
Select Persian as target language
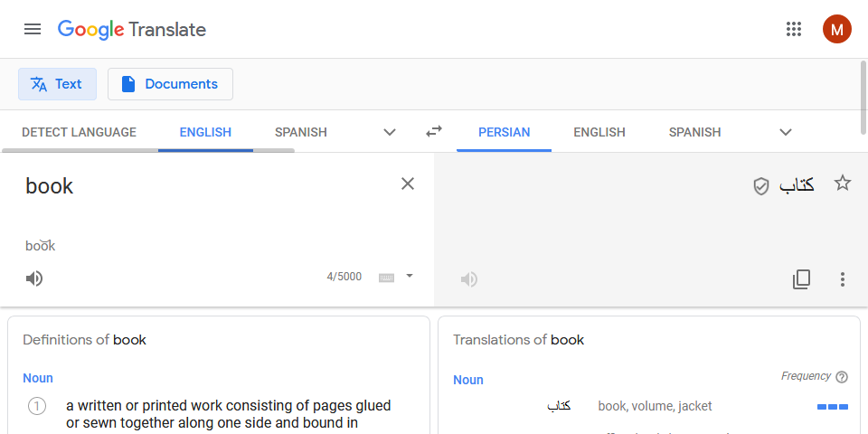pyautogui.click(x=504, y=132)
